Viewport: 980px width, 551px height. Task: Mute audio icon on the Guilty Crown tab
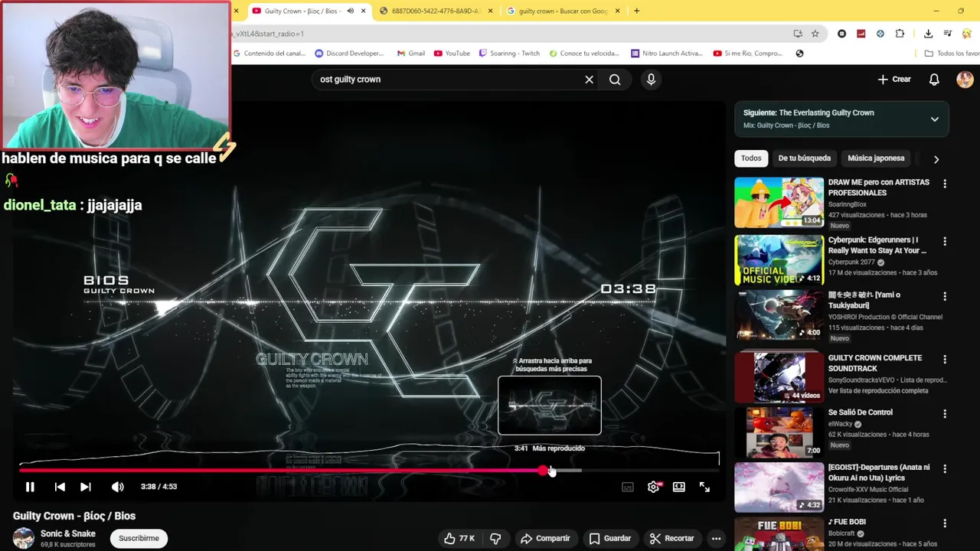pos(350,11)
